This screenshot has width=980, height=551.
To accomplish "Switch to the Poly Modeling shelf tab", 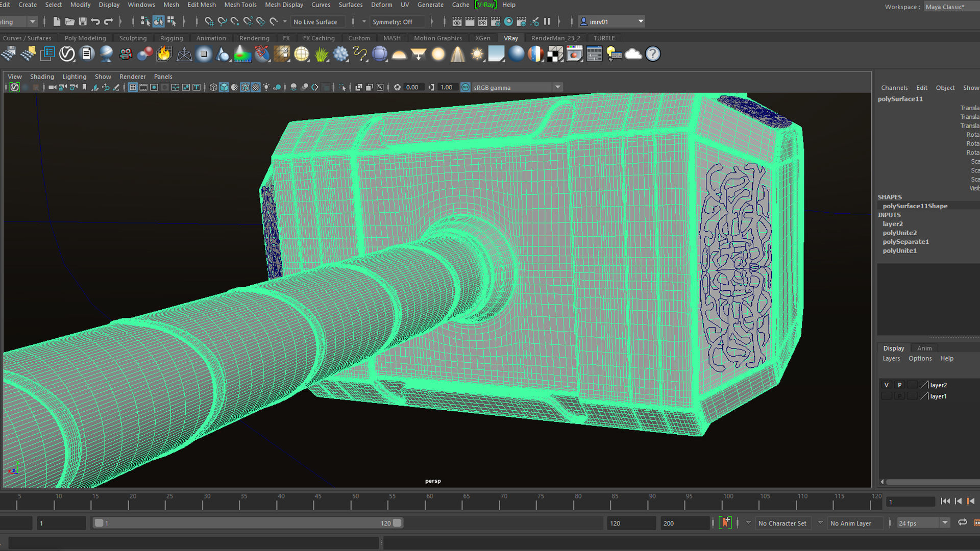I will tap(85, 38).
